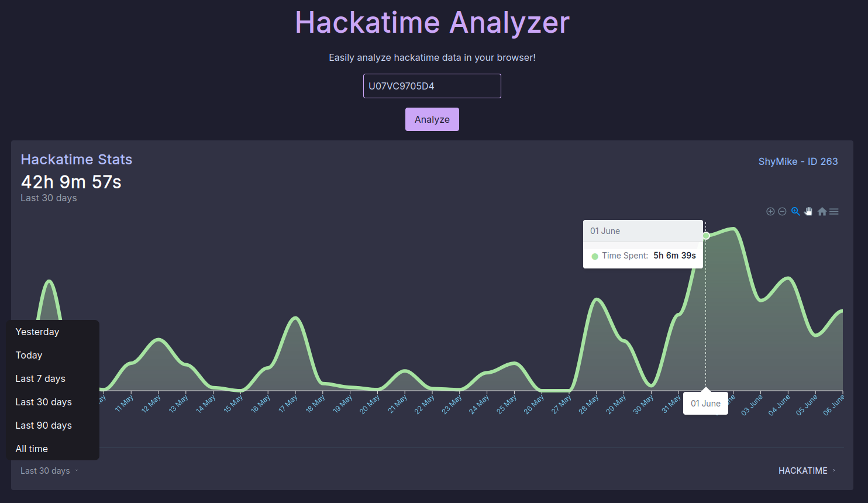The width and height of the screenshot is (868, 503).
Task: Click the Analyze button
Action: tap(432, 119)
